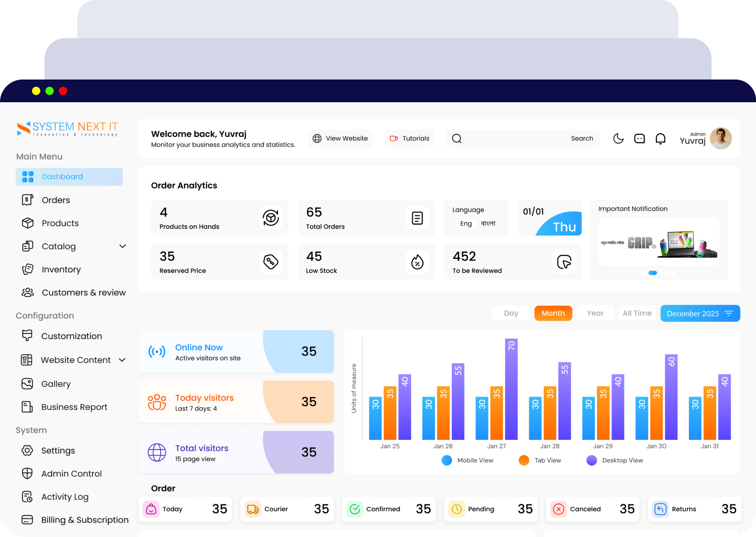The height and width of the screenshot is (537, 756).
Task: Open the December 2025 filter dropdown
Action: click(700, 313)
